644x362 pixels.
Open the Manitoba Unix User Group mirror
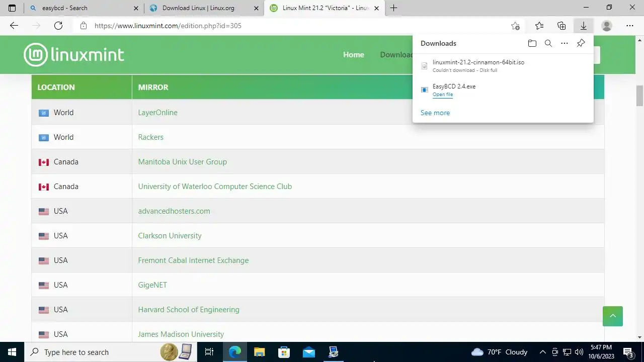coord(183,162)
